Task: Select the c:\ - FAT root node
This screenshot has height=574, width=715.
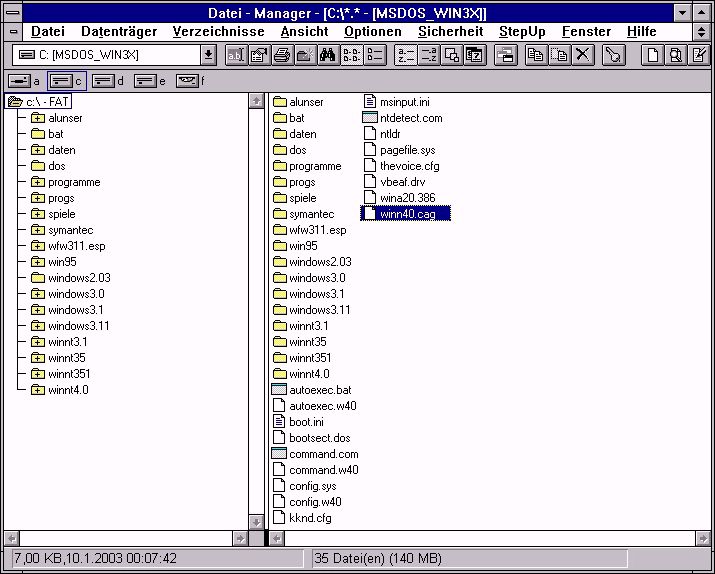Action: tap(48, 102)
